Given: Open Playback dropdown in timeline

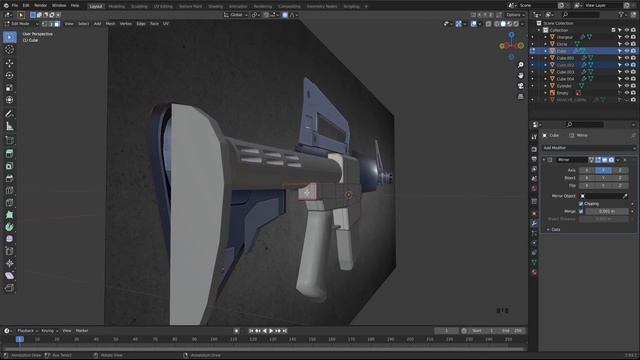Looking at the screenshot, I should [27, 331].
